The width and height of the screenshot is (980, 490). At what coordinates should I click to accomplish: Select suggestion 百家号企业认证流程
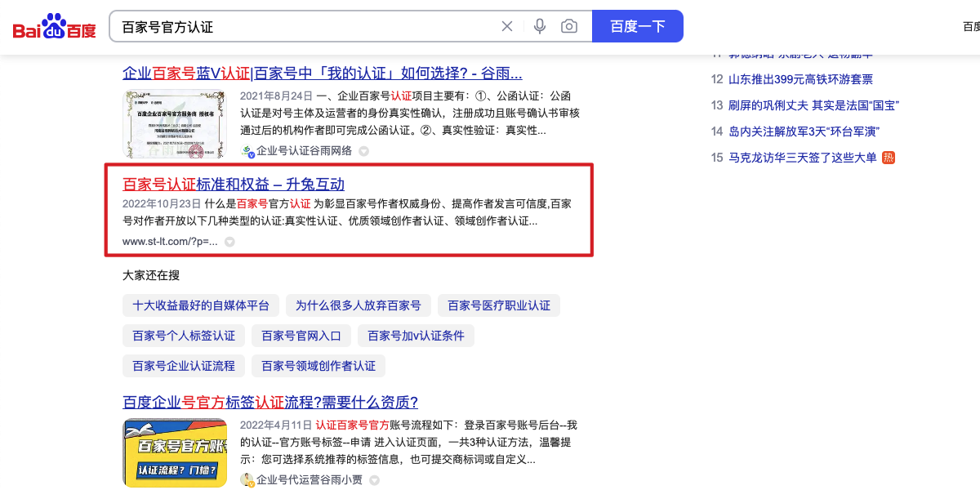click(x=184, y=366)
